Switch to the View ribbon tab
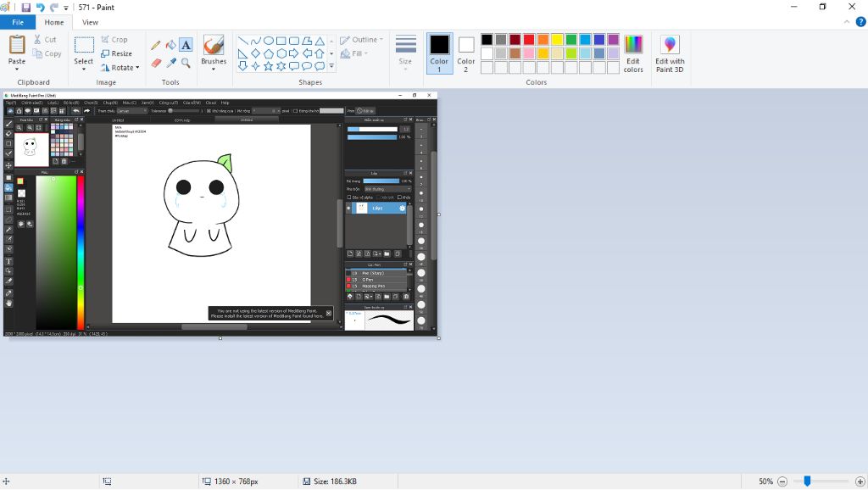This screenshot has width=868, height=490. tap(90, 22)
